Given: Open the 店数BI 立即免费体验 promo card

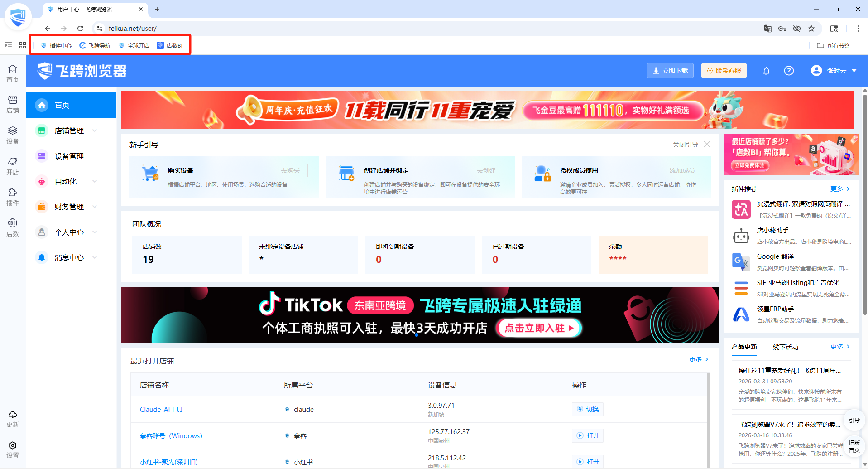Looking at the screenshot, I should coord(791,155).
